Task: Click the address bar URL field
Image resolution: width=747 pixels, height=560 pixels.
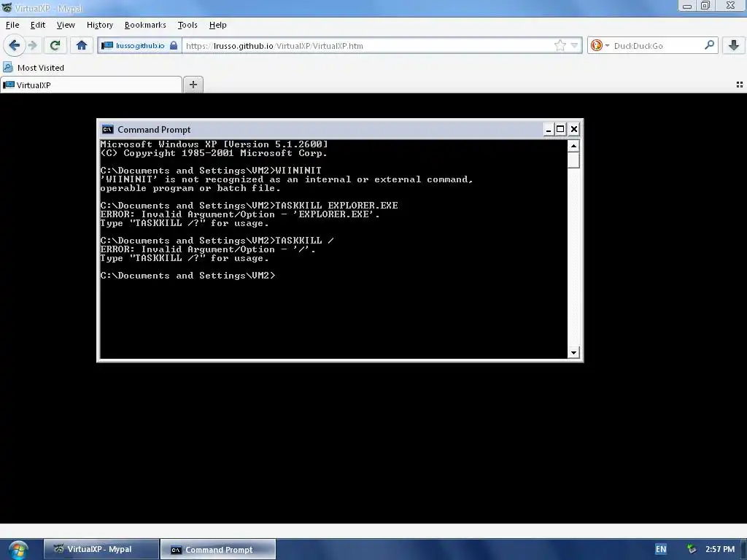Action: click(367, 46)
